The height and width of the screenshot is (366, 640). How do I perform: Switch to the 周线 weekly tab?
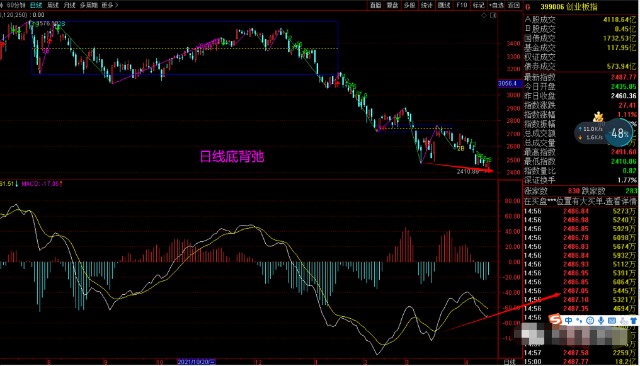coord(53,5)
